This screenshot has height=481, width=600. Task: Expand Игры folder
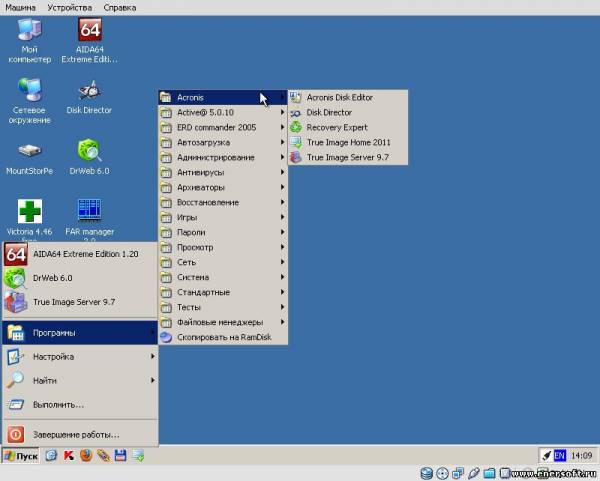223,217
